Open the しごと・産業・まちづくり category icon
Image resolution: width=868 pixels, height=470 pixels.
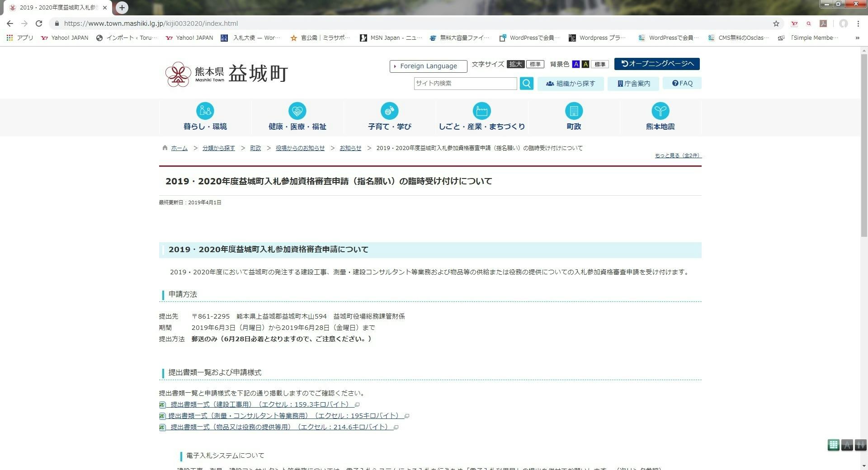coord(481,111)
